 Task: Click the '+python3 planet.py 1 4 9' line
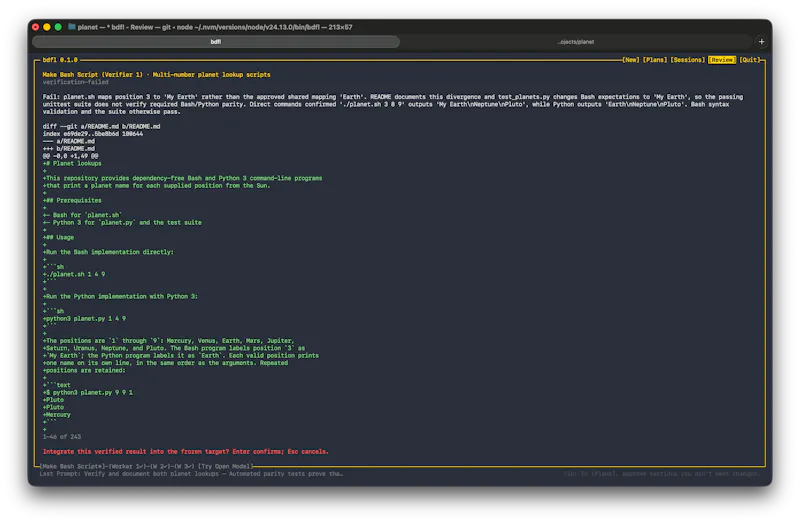point(84,319)
